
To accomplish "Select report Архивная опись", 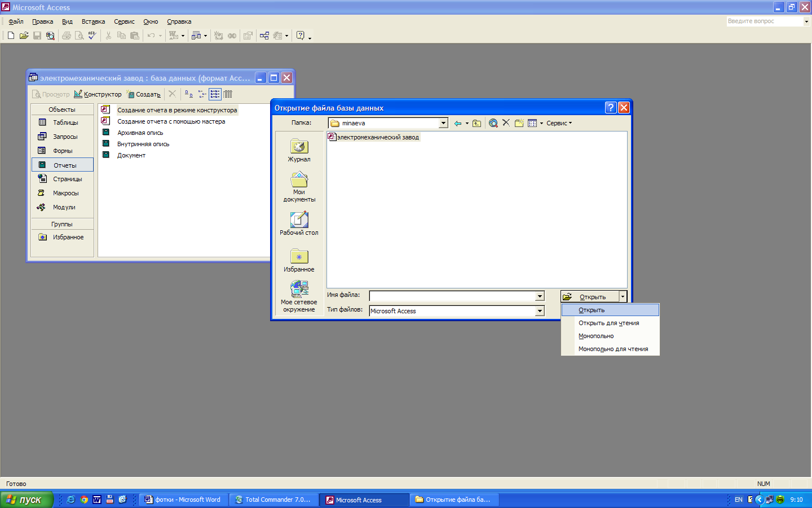I will tap(140, 133).
